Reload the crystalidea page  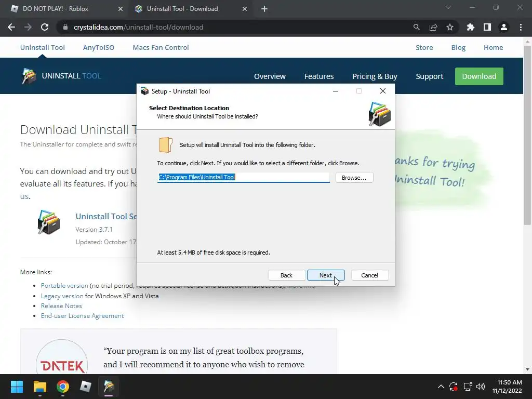click(x=45, y=27)
